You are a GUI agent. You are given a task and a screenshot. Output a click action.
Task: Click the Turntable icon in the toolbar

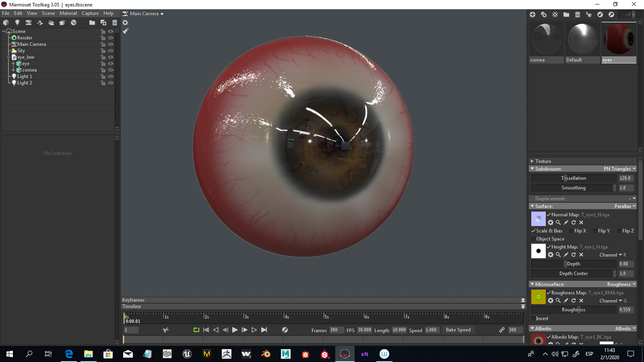[74, 23]
